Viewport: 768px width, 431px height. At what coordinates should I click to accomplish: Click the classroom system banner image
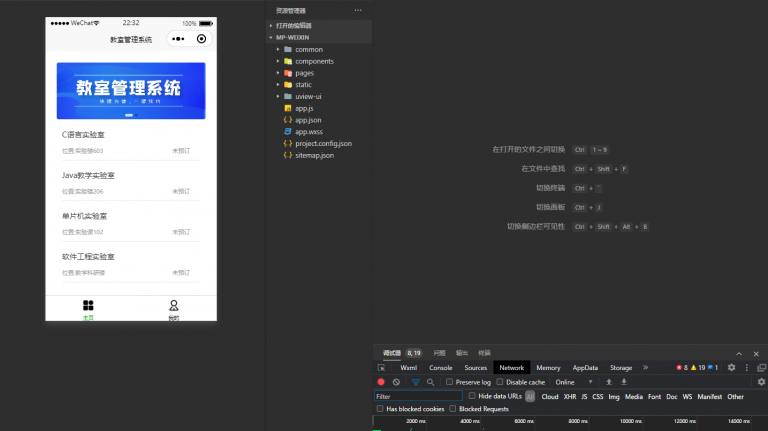click(x=131, y=91)
